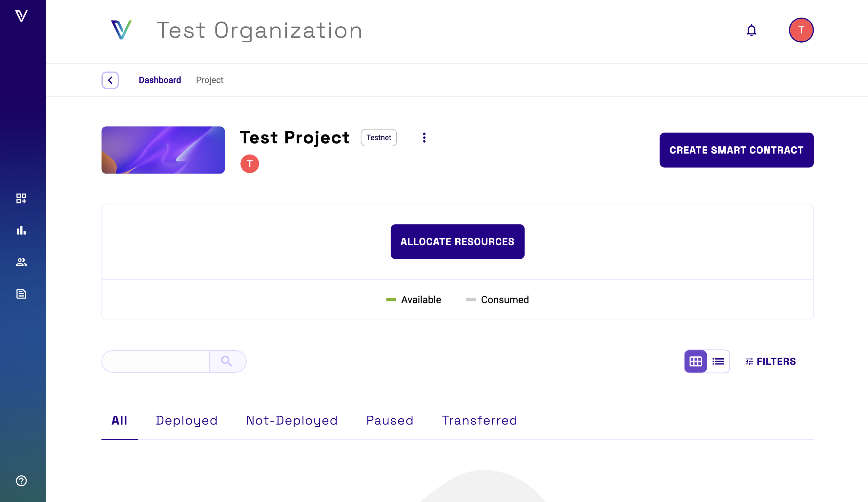Open the analytics bar chart sidebar icon
This screenshot has height=502, width=868.
click(21, 230)
